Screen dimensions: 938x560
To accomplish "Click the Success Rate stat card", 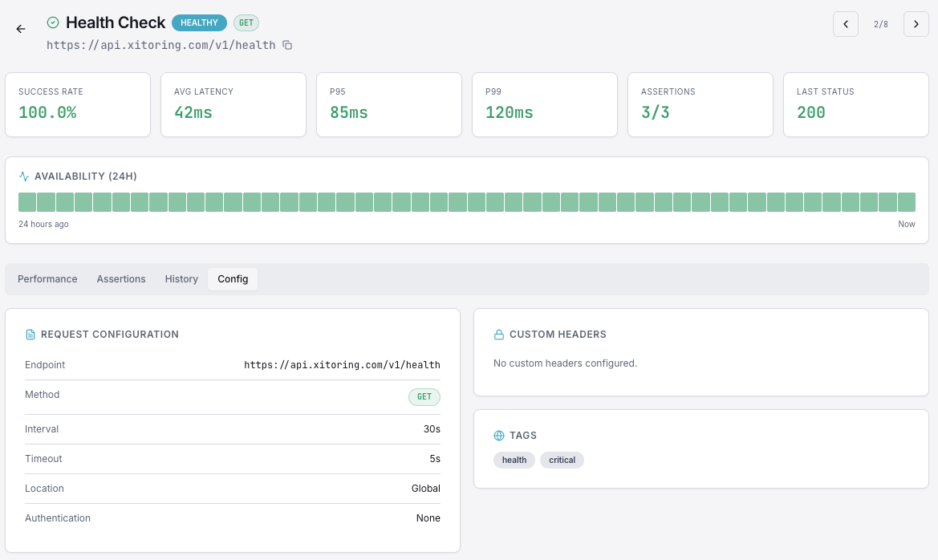I will click(x=78, y=104).
